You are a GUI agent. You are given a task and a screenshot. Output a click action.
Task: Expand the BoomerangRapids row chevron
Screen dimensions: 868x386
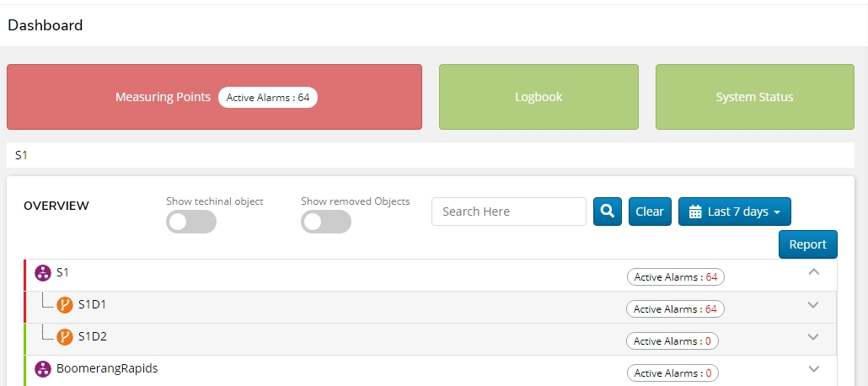(813, 369)
